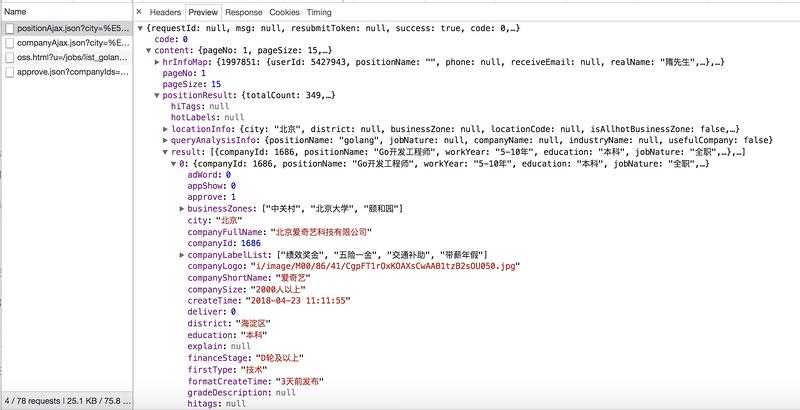This screenshot has height=410, width=800.
Task: Collapse the root requestId object
Action: pos(140,28)
